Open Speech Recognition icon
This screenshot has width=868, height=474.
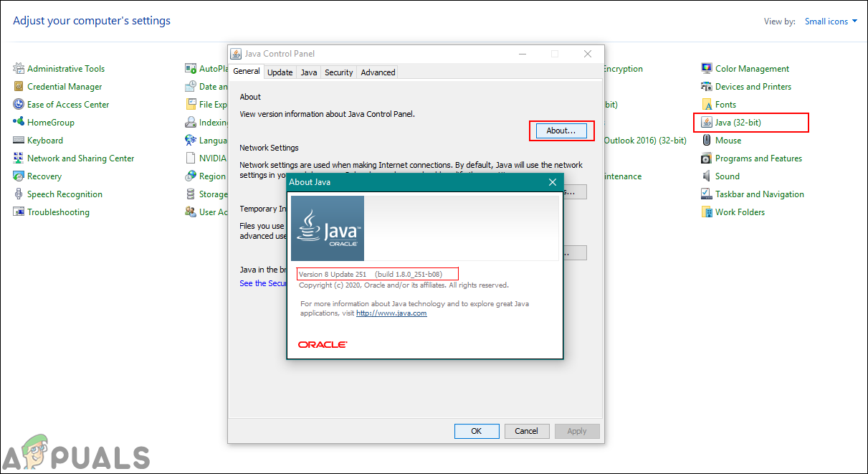[x=19, y=194]
